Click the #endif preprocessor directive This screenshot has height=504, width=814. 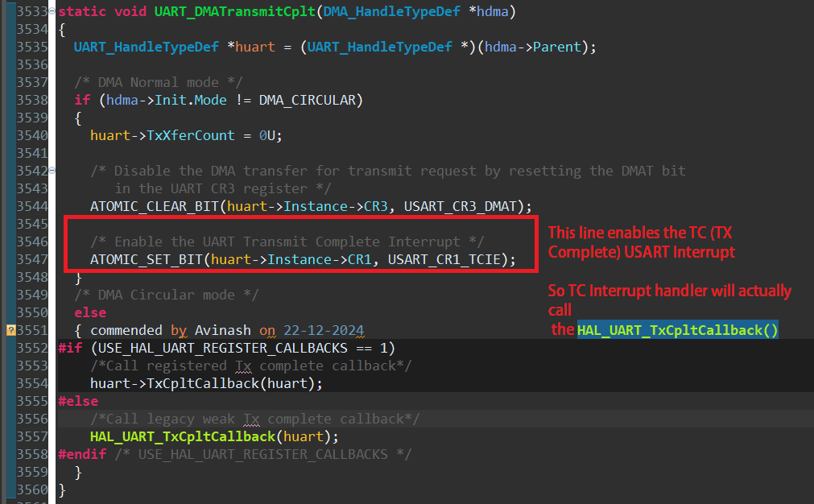coord(81,453)
